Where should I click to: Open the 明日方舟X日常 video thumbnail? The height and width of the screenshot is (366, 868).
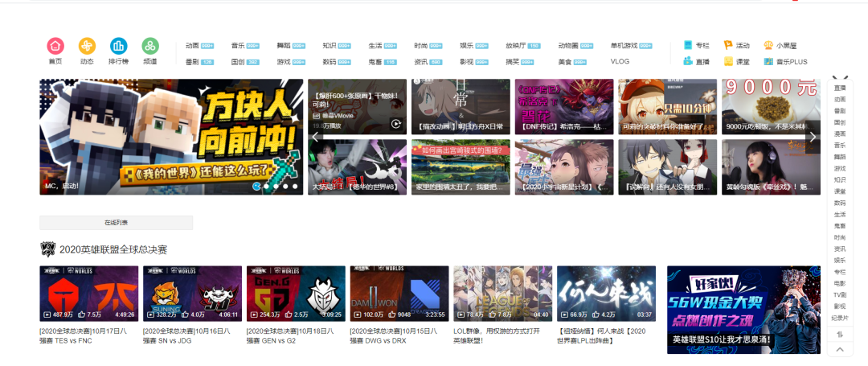(461, 106)
